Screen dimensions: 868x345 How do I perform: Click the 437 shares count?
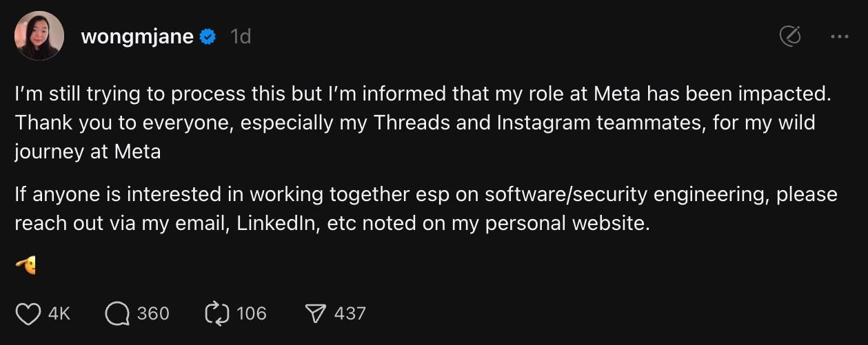coord(350,314)
